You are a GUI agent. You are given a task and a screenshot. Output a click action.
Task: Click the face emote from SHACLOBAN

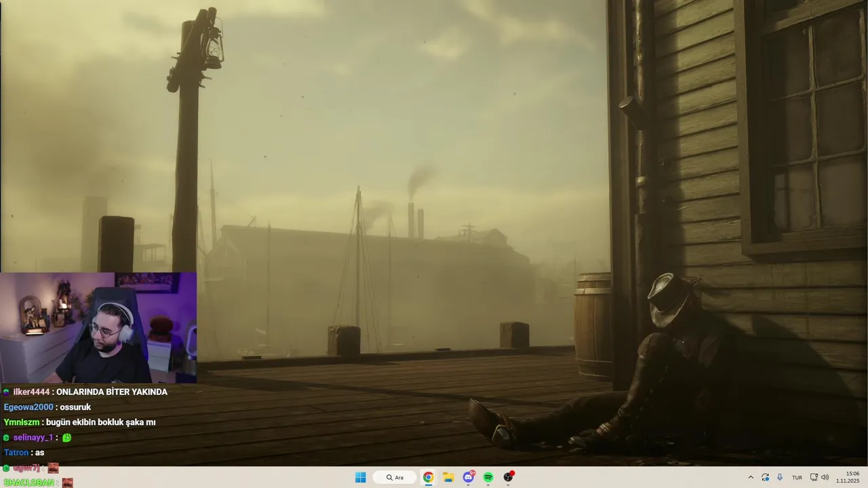click(67, 483)
